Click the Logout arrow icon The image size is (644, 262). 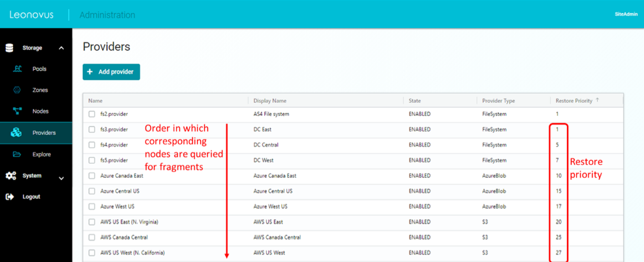[10, 197]
